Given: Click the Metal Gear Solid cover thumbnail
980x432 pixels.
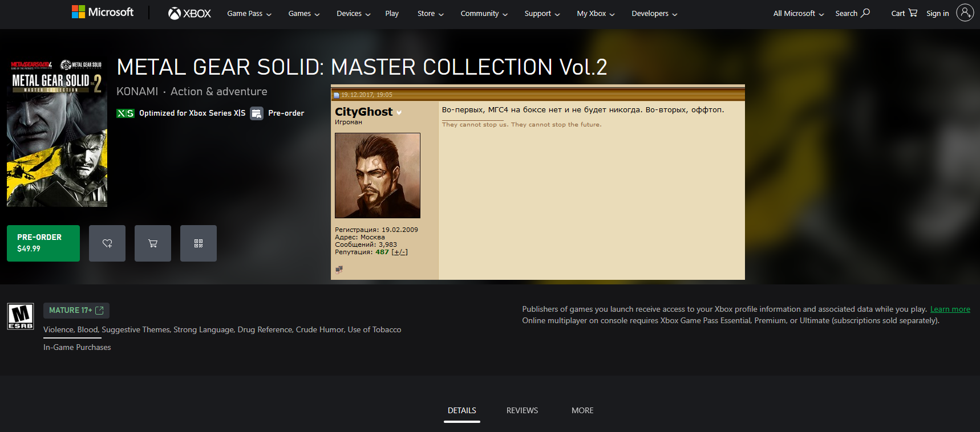Looking at the screenshot, I should pyautogui.click(x=57, y=133).
